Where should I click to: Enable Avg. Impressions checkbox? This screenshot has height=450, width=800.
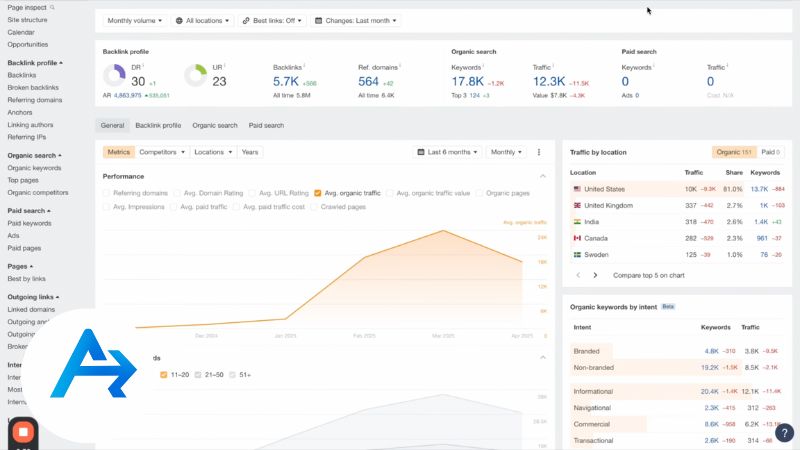(x=106, y=207)
